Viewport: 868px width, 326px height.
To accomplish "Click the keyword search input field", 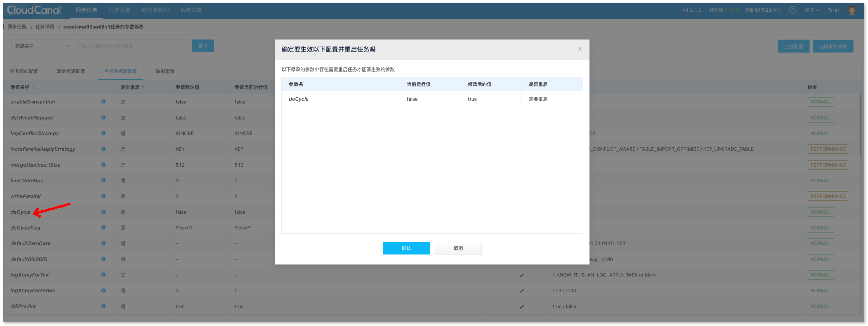I will coord(133,46).
